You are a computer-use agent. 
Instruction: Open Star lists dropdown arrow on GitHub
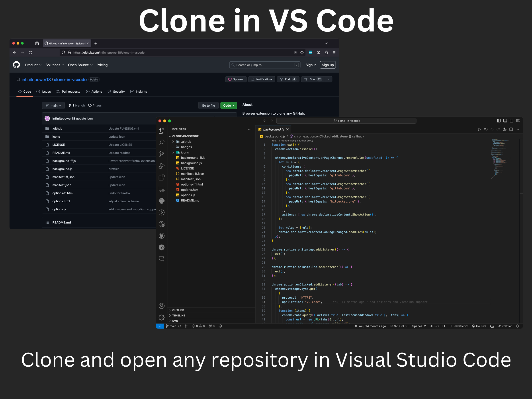329,79
